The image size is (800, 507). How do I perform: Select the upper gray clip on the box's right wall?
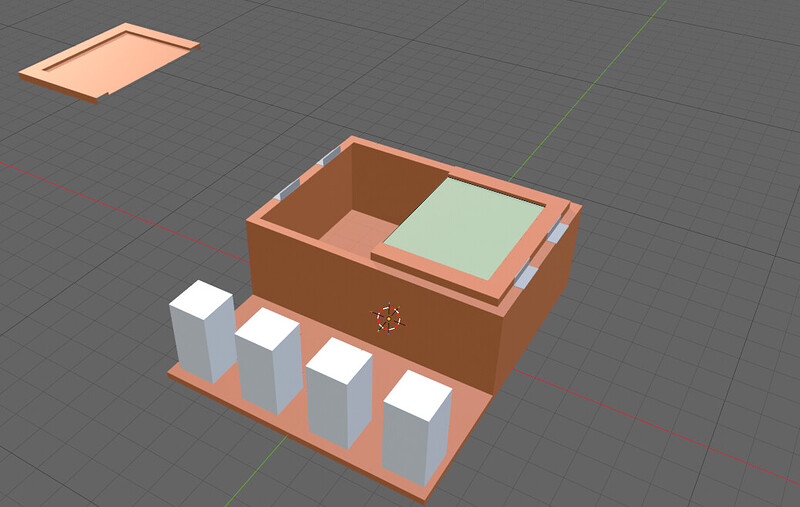[x=557, y=233]
